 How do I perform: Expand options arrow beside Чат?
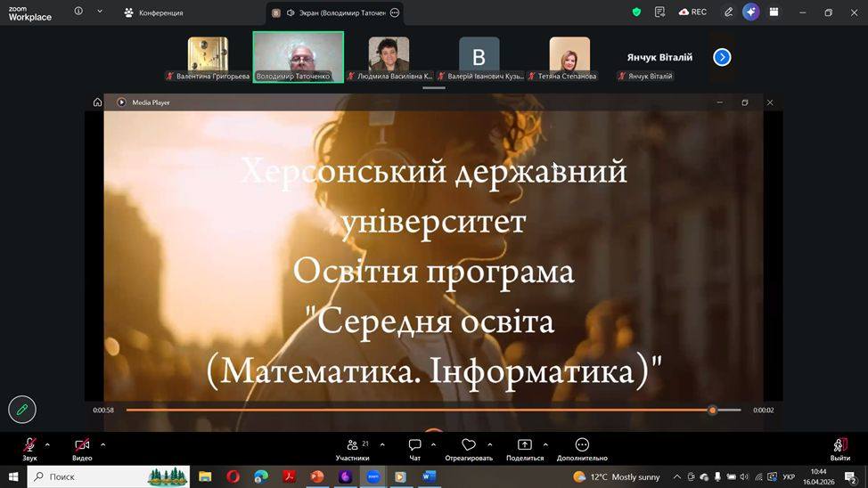tap(433, 444)
